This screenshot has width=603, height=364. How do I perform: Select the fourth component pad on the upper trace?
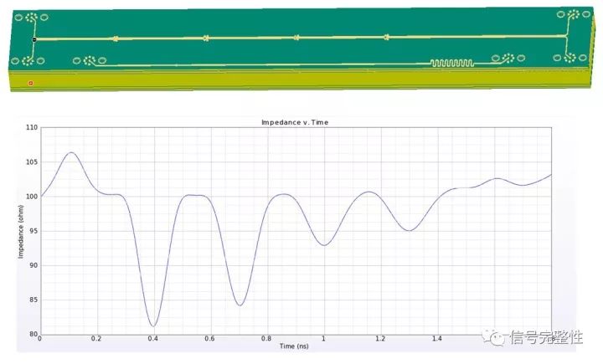387,37
